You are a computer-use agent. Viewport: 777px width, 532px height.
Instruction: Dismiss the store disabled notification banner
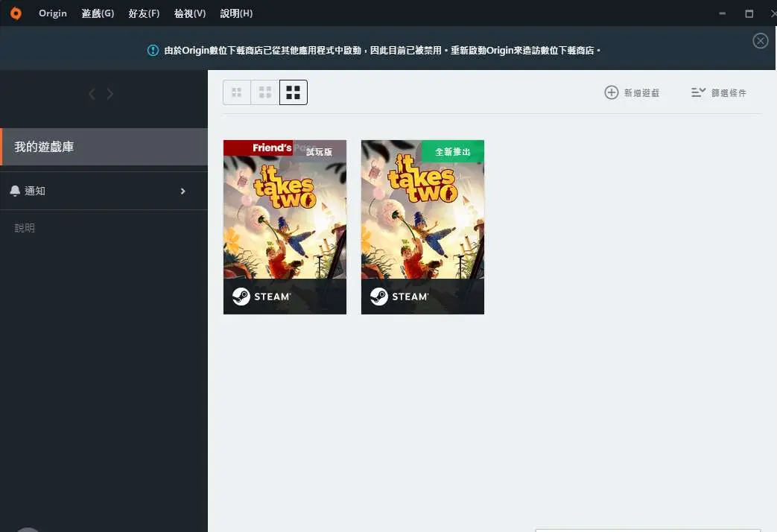coord(760,41)
